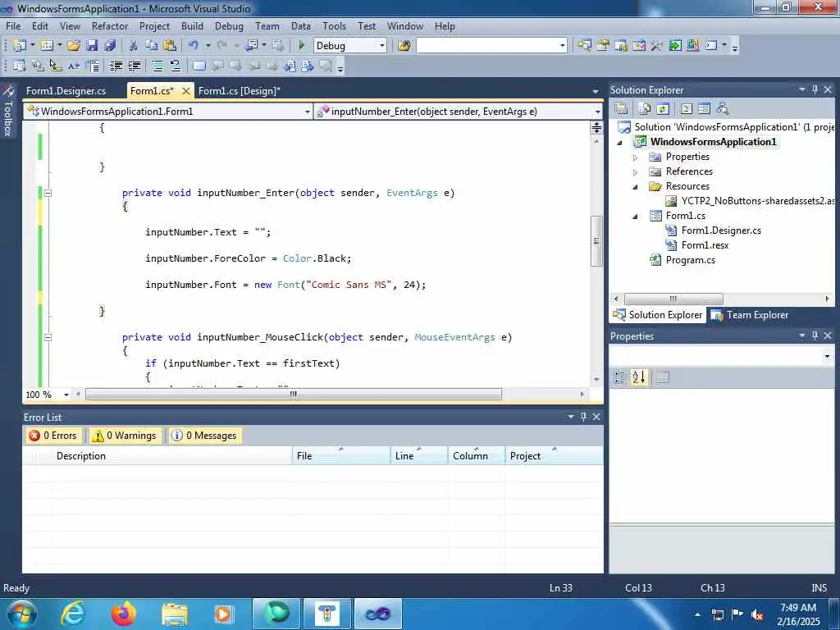
Task: Click the View Code icon in Solution Explorer
Action: tap(687, 109)
